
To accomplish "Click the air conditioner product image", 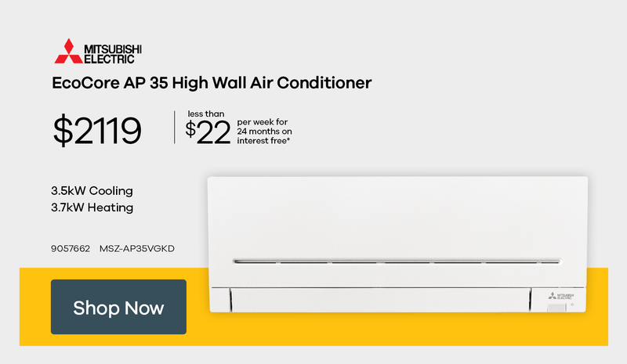I will point(397,227).
